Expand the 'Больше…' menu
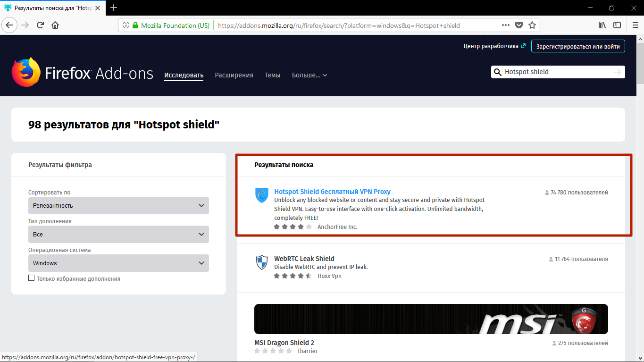This screenshot has width=644, height=362. point(309,75)
